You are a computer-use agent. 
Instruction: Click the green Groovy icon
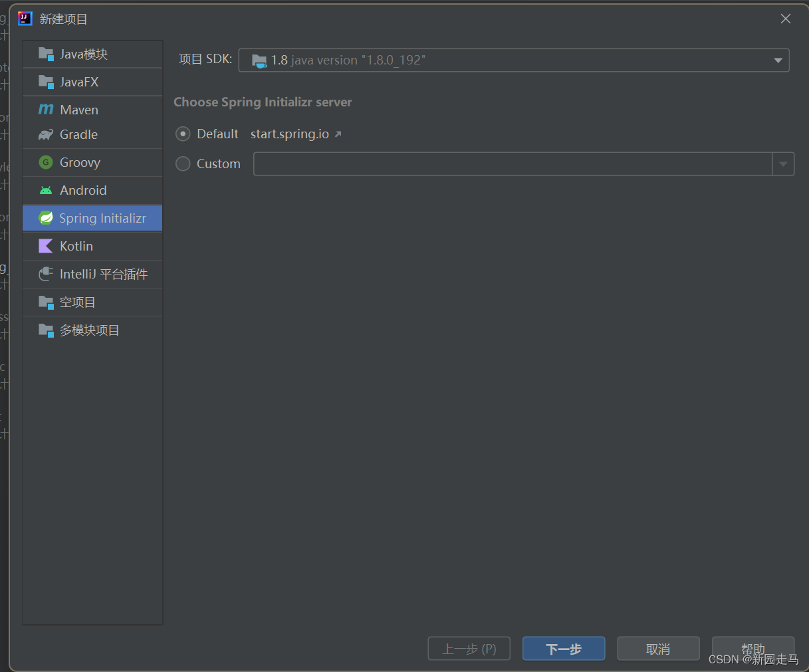point(46,162)
